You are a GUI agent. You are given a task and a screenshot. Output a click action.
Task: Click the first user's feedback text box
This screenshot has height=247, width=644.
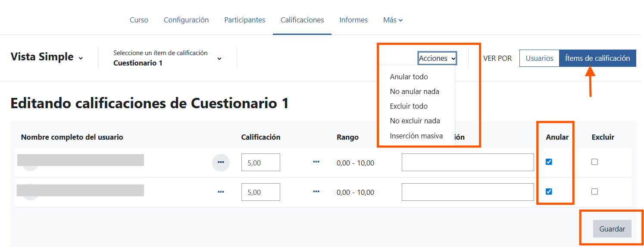[x=468, y=163]
